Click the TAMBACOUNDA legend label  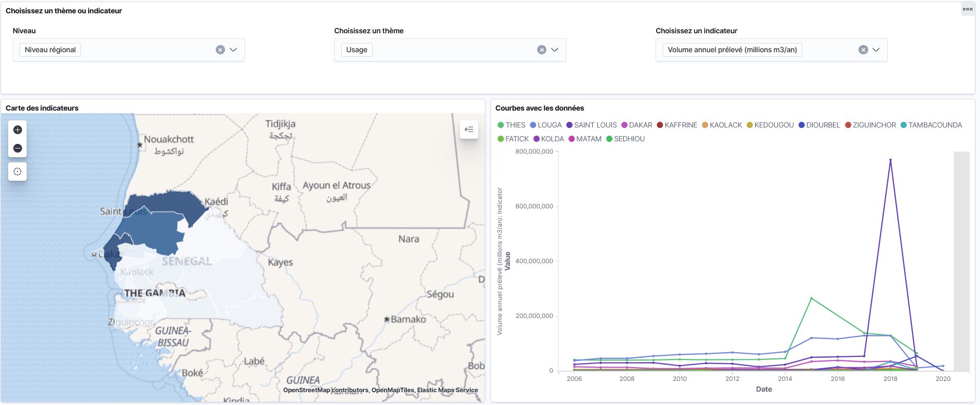coord(935,125)
